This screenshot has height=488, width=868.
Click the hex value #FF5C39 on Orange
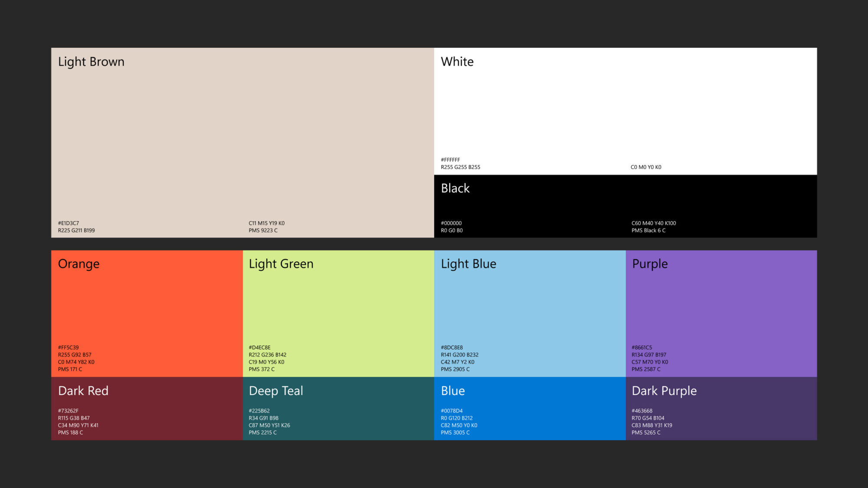pyautogui.click(x=68, y=347)
